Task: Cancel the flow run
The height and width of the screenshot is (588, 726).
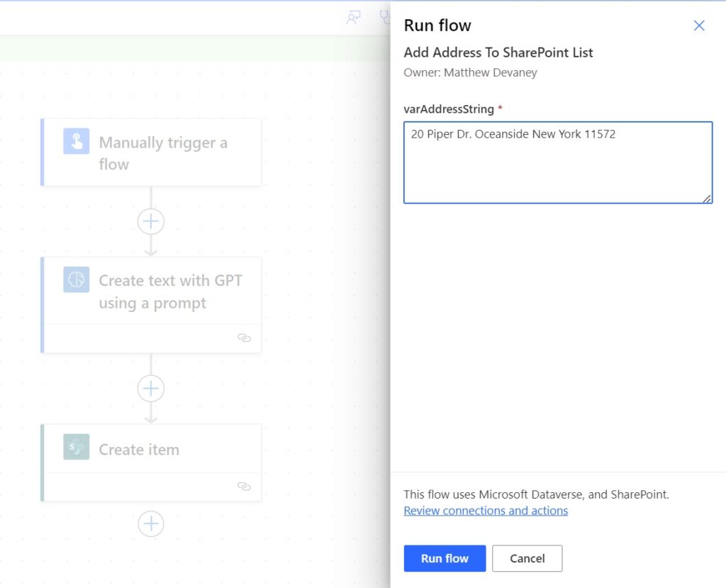Action: (527, 558)
